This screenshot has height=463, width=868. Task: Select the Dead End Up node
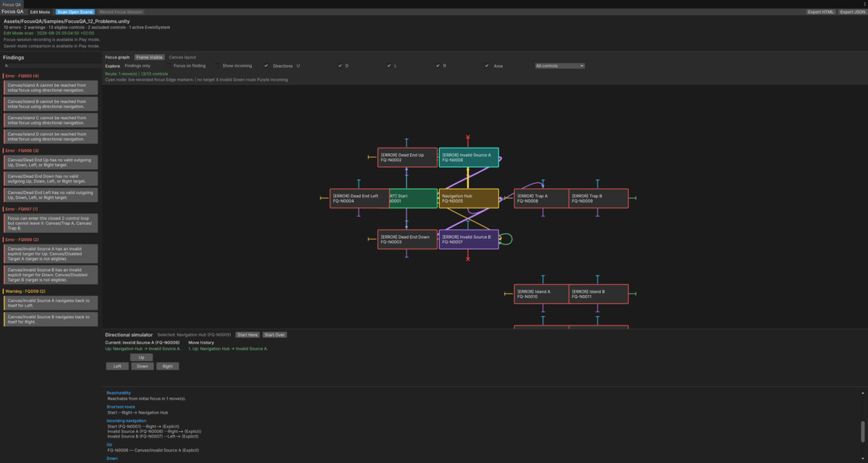coord(407,157)
